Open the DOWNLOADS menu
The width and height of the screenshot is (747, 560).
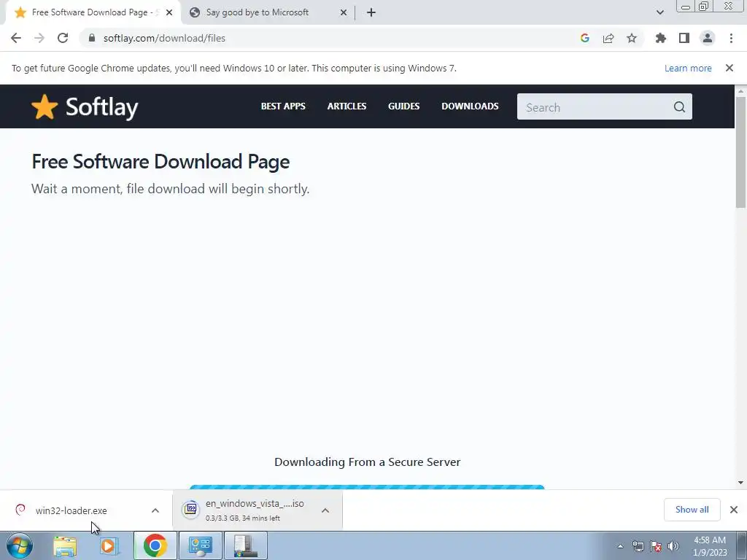pos(470,106)
